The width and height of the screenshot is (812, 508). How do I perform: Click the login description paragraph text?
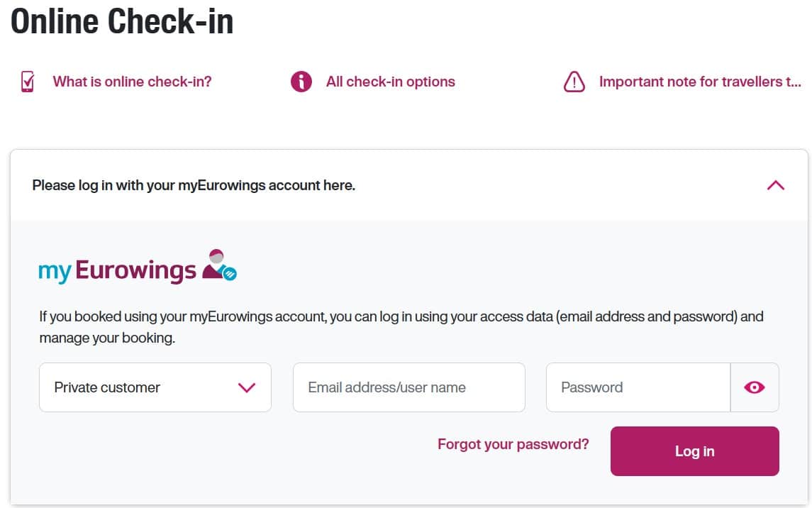(401, 327)
